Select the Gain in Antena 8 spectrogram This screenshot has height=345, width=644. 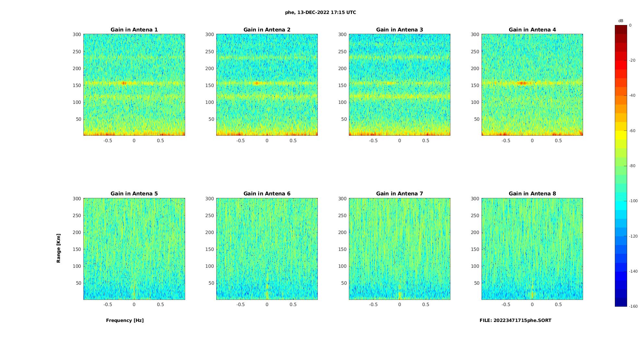tap(532, 249)
